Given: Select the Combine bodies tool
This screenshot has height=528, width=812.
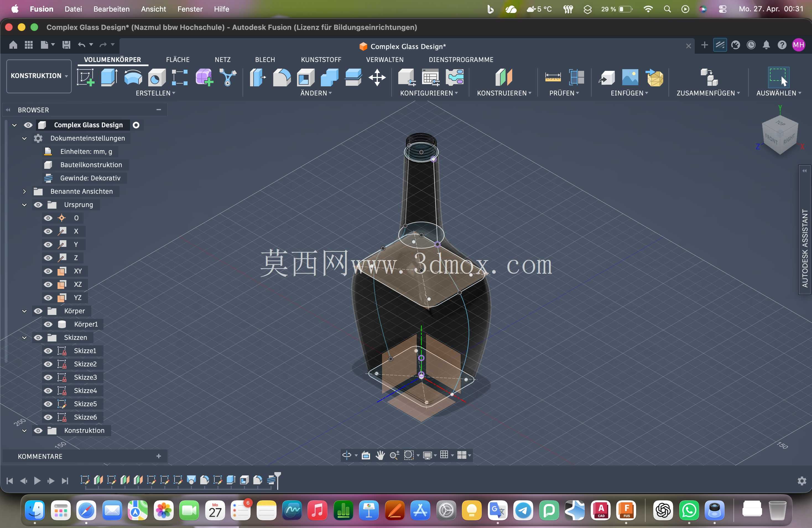Looking at the screenshot, I should click(330, 77).
